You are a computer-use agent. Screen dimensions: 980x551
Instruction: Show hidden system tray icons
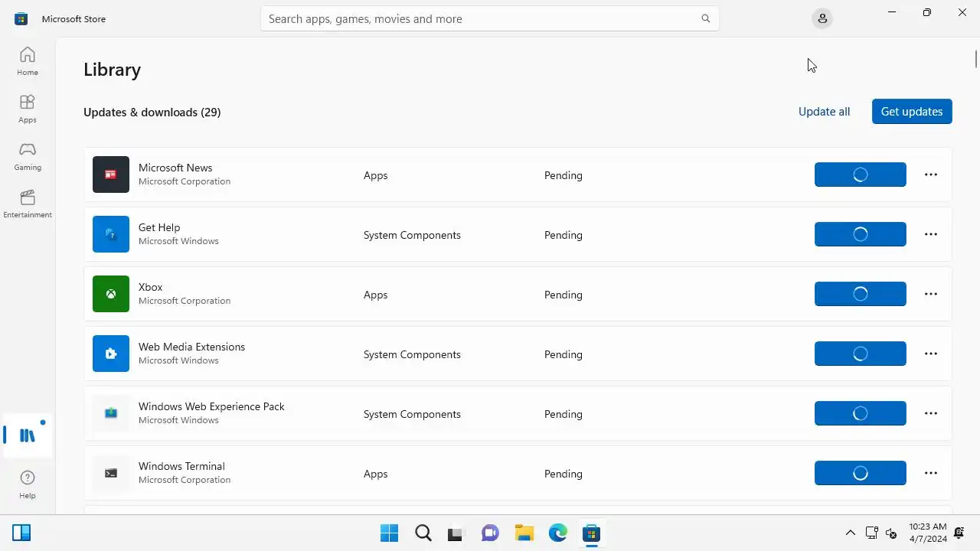click(x=850, y=533)
